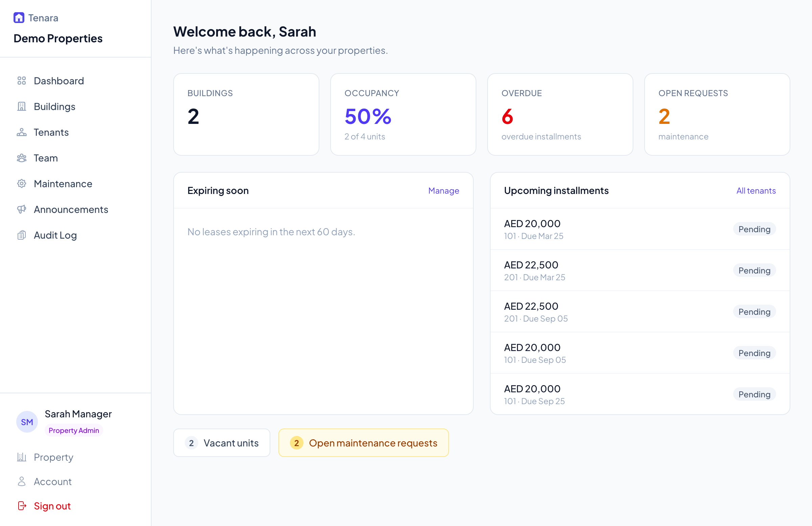Select the Property building icon

click(x=22, y=457)
